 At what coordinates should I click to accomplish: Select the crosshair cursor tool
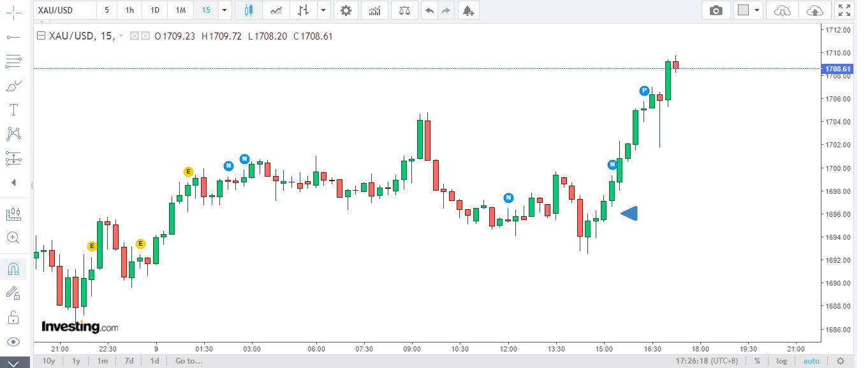(13, 13)
